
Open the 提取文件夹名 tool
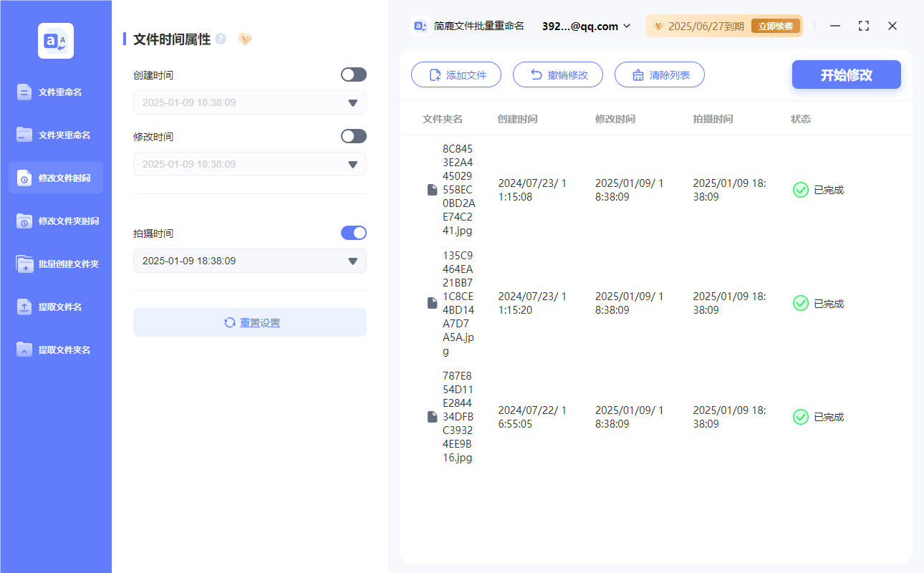[x=55, y=350]
